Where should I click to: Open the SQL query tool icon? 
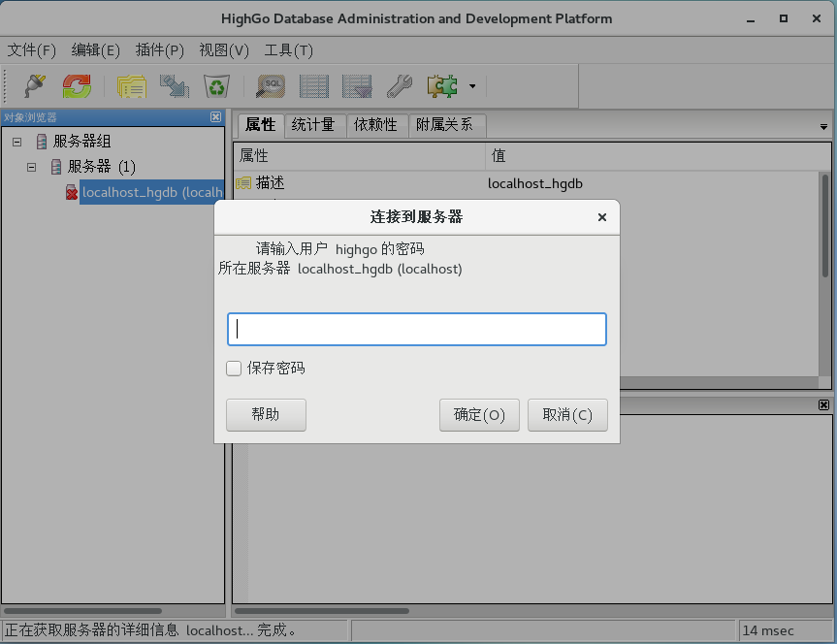(x=270, y=86)
